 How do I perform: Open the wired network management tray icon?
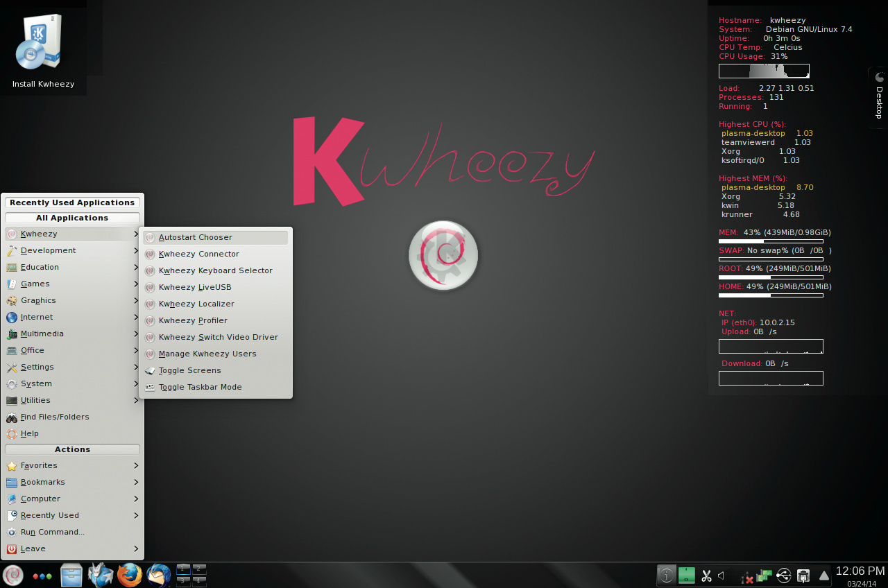[803, 576]
